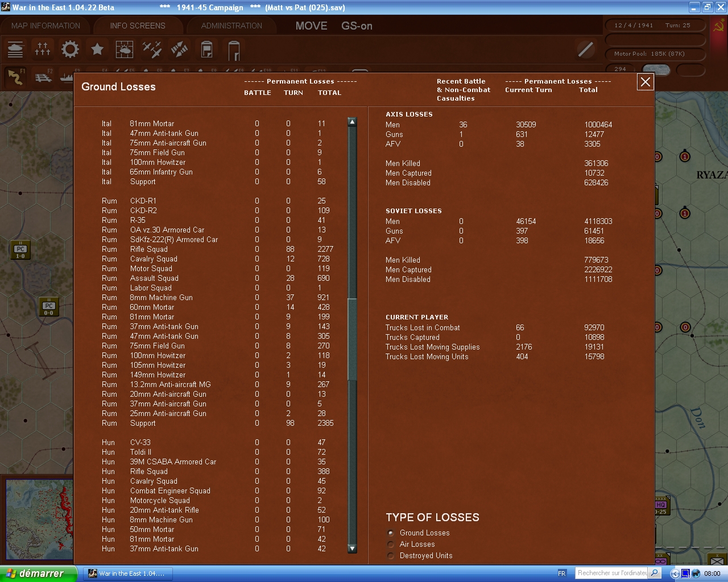Click the Trucks Captured 10898 value
728x582 pixels.
pyautogui.click(x=594, y=338)
